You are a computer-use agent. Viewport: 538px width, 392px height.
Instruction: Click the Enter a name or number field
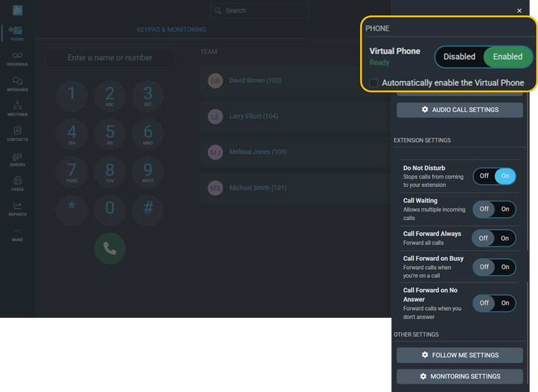(x=109, y=58)
